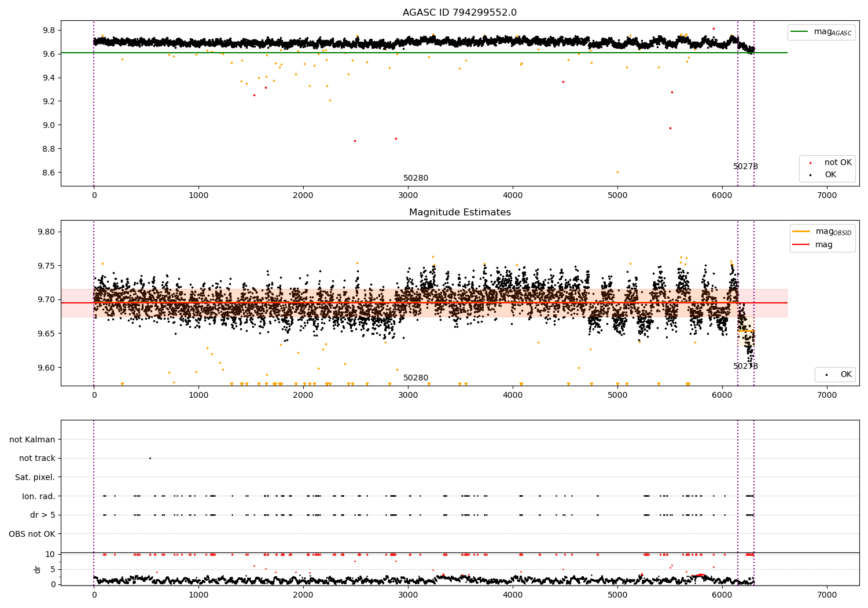Click the 'Magnitude Estimates' plot title
This screenshot has width=868, height=608.
(x=459, y=213)
